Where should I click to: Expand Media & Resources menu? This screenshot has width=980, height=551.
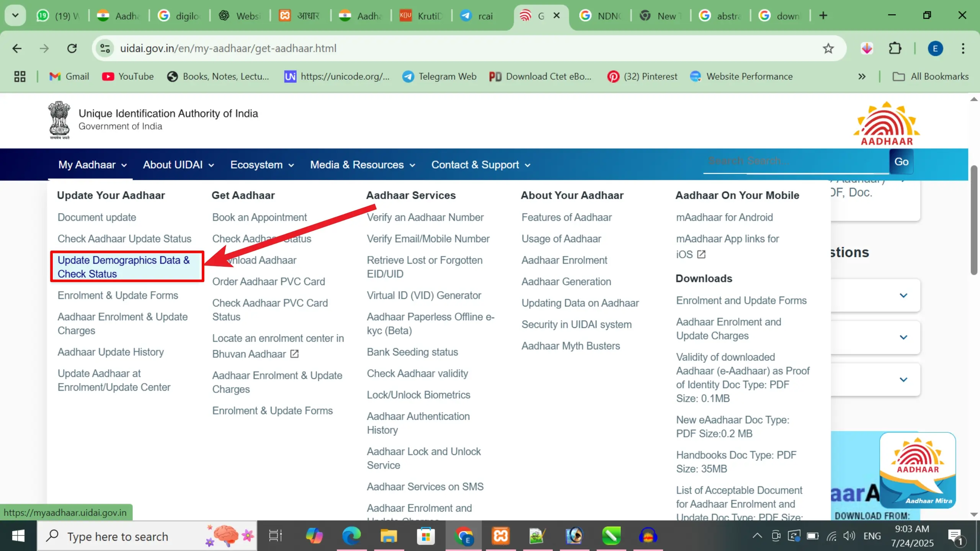[x=363, y=165]
